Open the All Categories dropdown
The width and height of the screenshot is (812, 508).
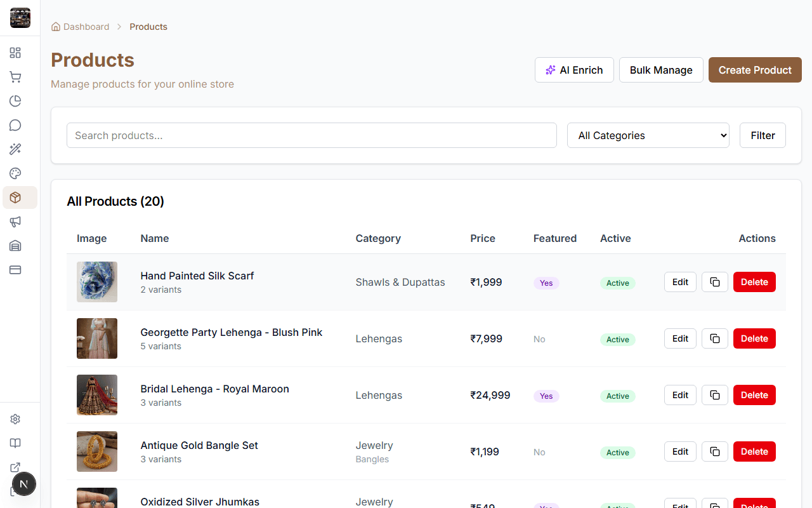coord(648,135)
